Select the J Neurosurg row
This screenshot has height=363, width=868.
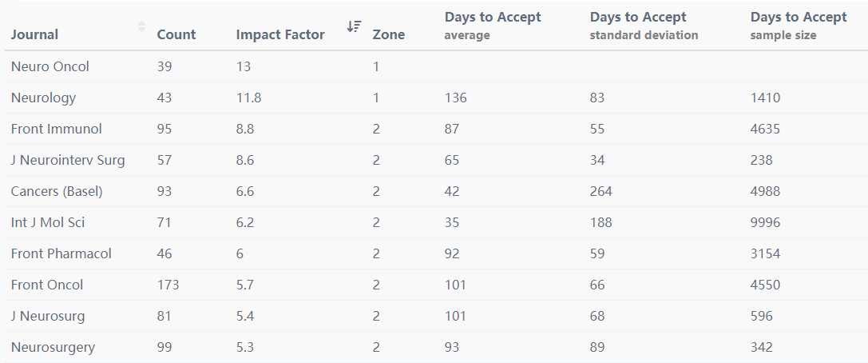pyautogui.click(x=48, y=317)
